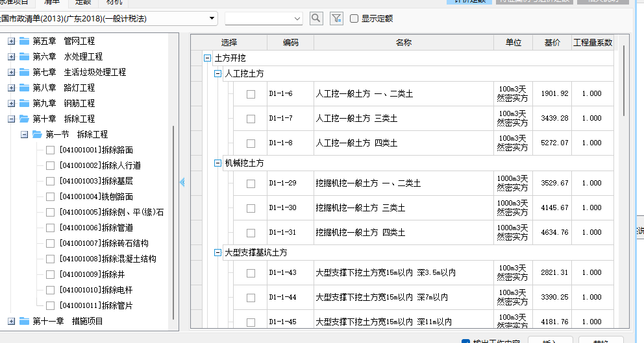The image size is (644, 343).
Task: Click the 工程量系数 column header
Action: 593,43
